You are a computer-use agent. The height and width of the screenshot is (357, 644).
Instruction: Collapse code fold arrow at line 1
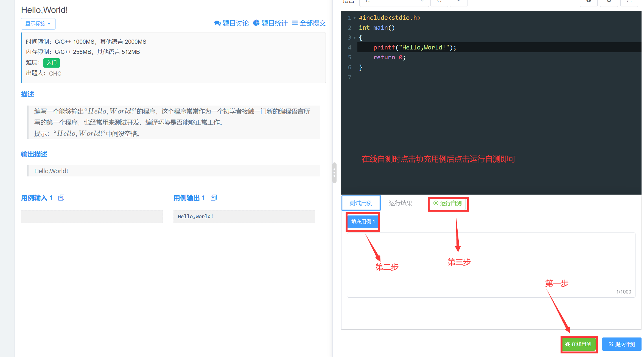tap(354, 18)
